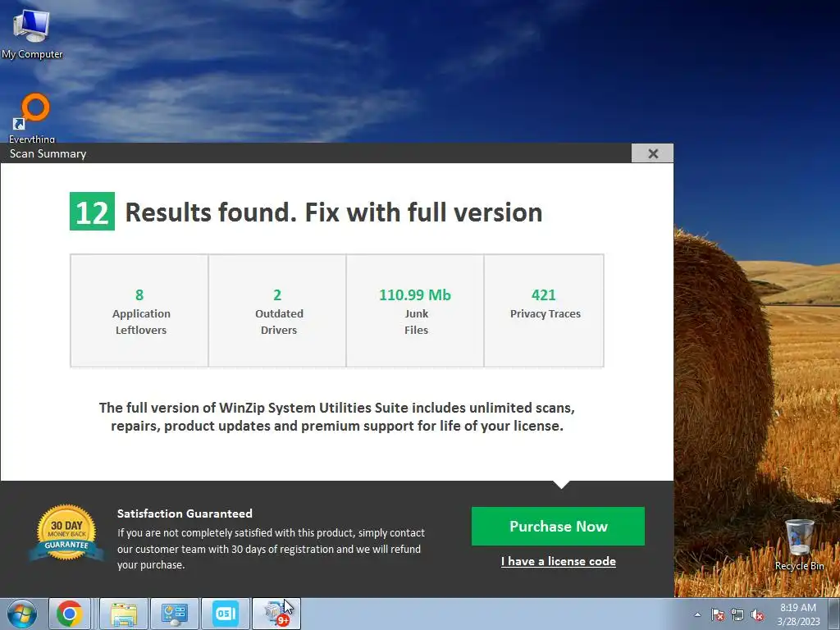Click the green 12 results count badge
The image size is (840, 630).
(x=92, y=211)
